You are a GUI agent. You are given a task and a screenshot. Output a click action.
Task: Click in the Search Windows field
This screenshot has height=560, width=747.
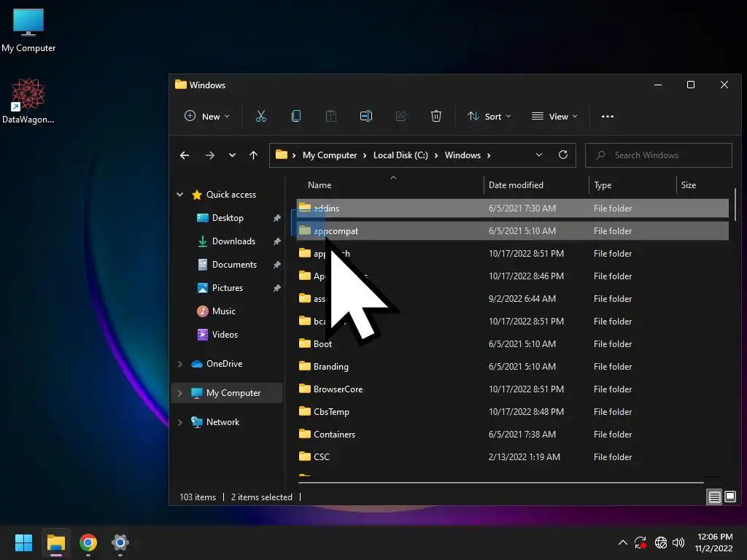(659, 155)
